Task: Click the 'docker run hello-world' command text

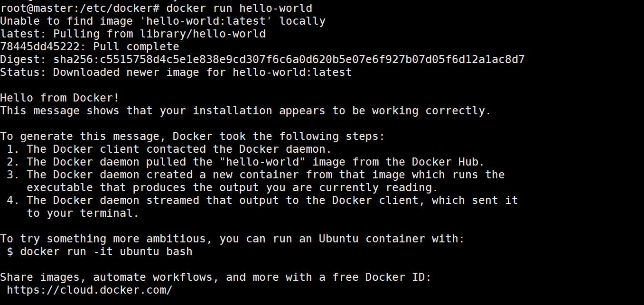Action: tap(239, 8)
